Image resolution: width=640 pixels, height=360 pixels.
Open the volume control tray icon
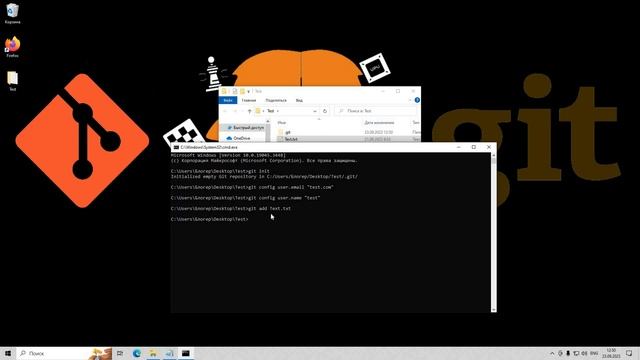pos(584,353)
